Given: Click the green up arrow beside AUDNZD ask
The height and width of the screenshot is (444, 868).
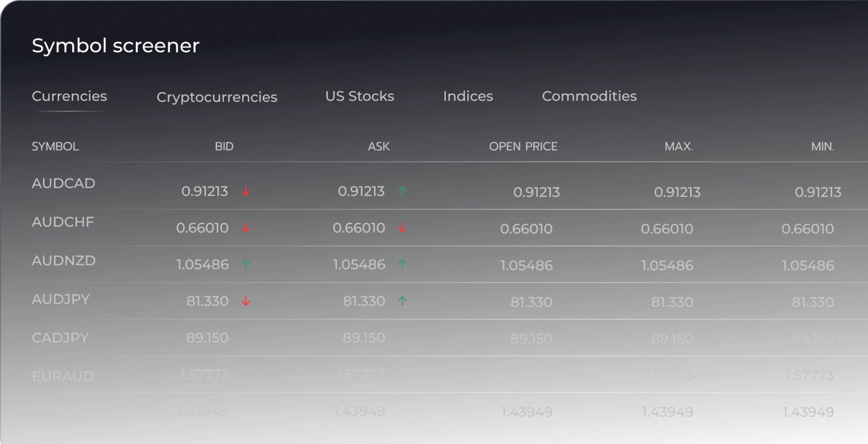Looking at the screenshot, I should 402,265.
